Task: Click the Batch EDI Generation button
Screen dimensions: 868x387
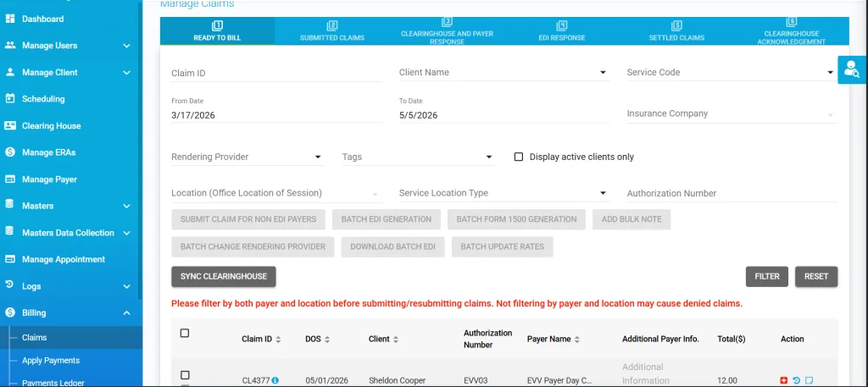Action: [387, 219]
